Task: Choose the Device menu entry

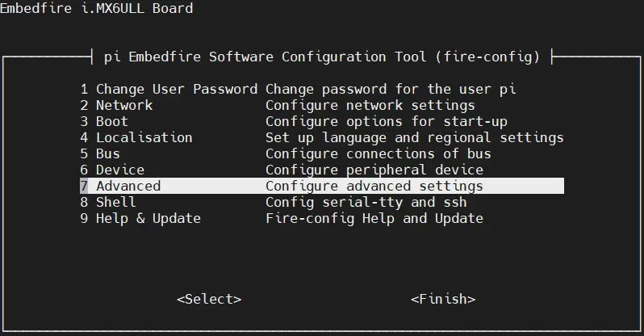Action: tap(120, 170)
